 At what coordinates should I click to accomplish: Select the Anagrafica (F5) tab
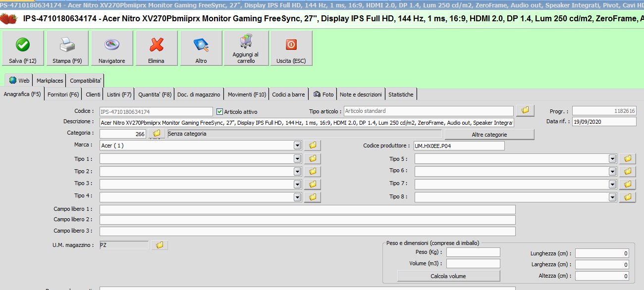point(22,95)
